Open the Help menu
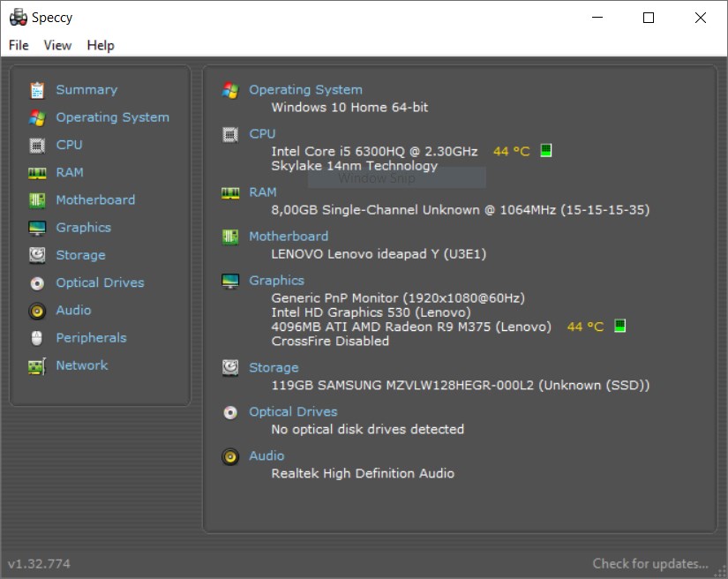The width and height of the screenshot is (728, 579). 101,46
